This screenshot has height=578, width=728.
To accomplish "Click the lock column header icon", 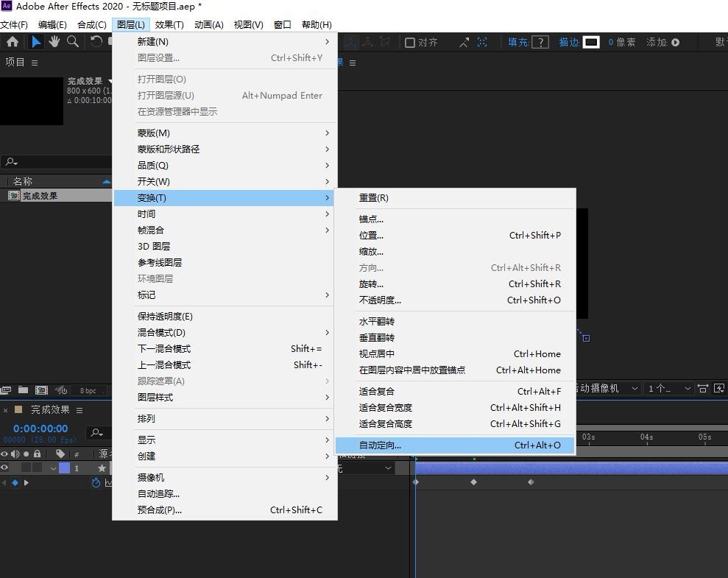I will coord(37,454).
